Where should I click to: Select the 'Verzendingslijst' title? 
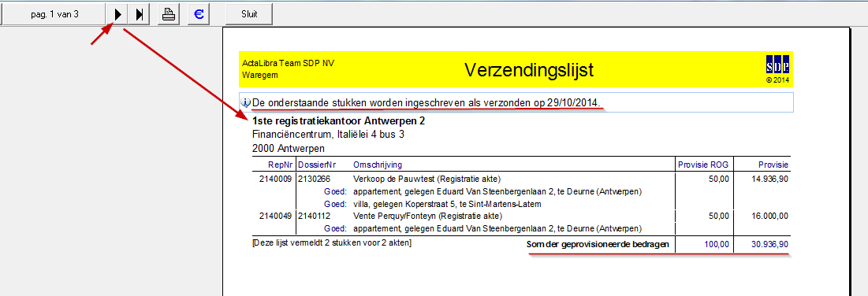point(529,70)
